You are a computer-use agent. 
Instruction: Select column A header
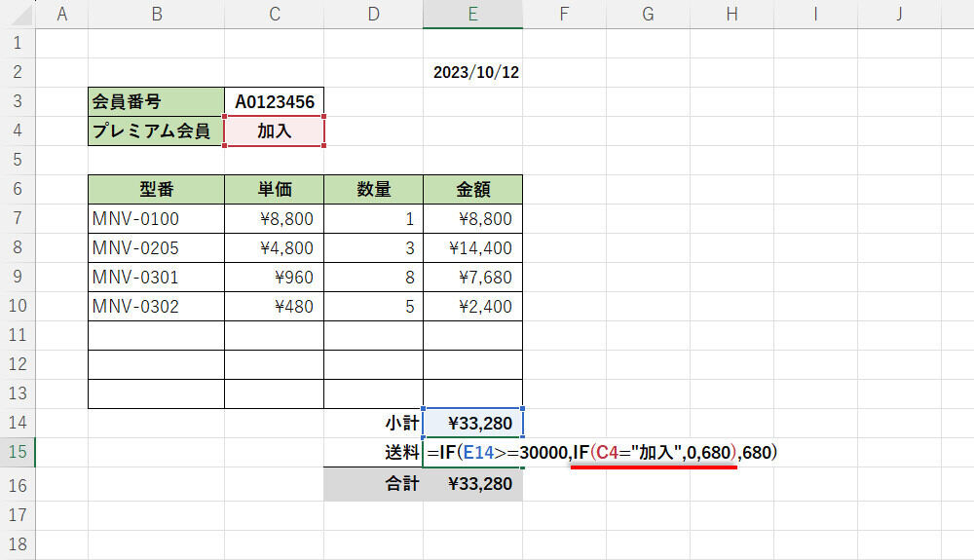tap(62, 15)
